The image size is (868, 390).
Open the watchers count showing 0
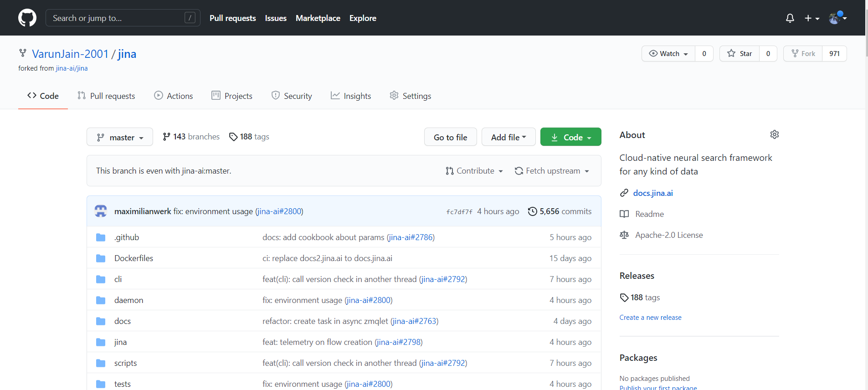[704, 54]
